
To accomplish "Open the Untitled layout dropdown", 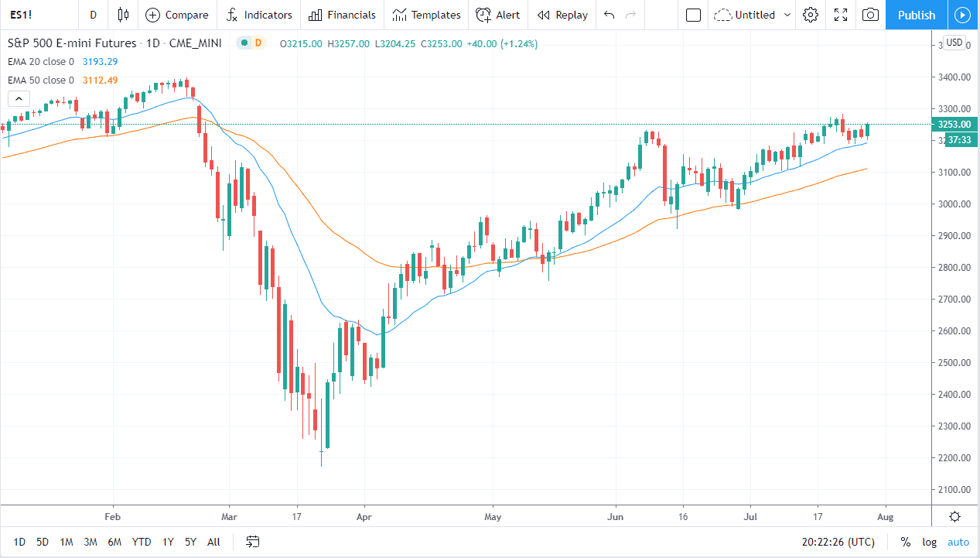I will pyautogui.click(x=751, y=15).
